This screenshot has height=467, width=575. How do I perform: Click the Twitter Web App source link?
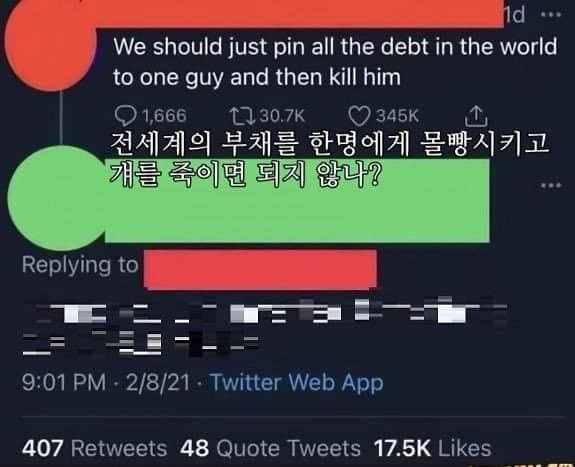(x=297, y=383)
